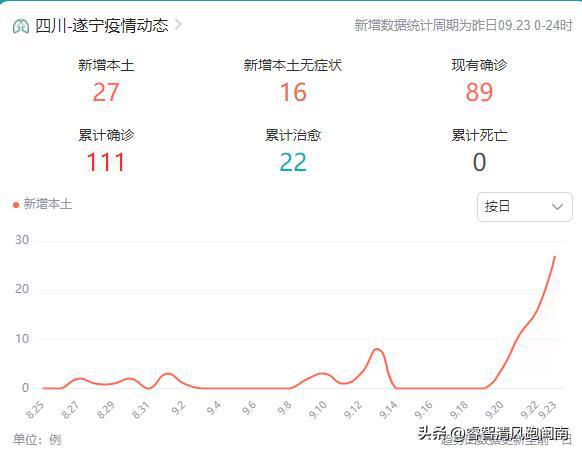Click the 8.25 date label on the x-axis

(x=35, y=410)
